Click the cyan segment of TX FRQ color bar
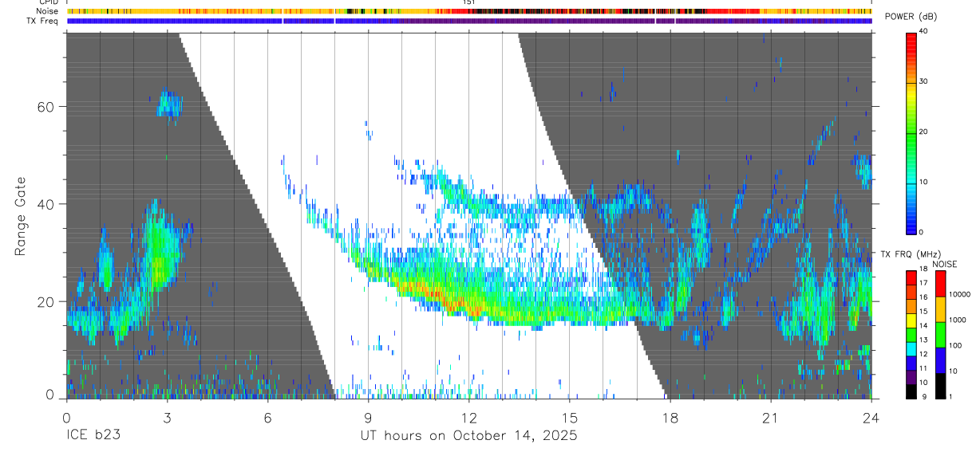980x452 pixels. 911,349
